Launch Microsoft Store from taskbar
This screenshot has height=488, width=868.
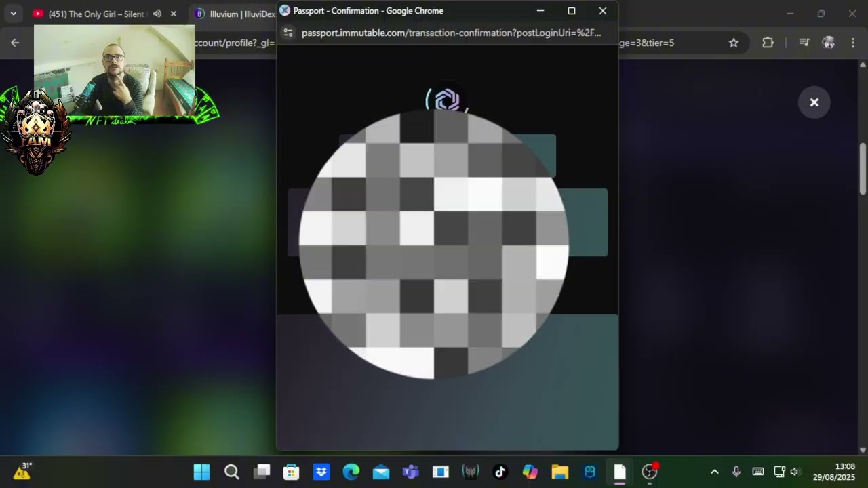(292, 472)
